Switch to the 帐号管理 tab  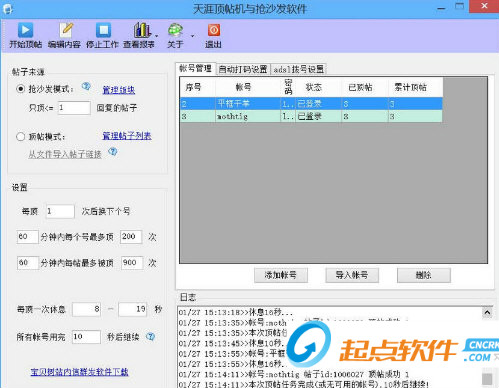point(196,68)
